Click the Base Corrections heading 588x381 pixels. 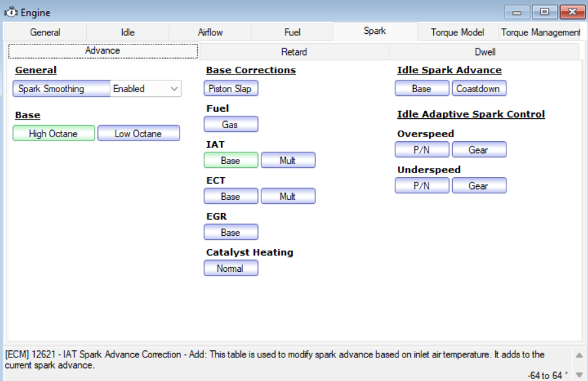[251, 70]
